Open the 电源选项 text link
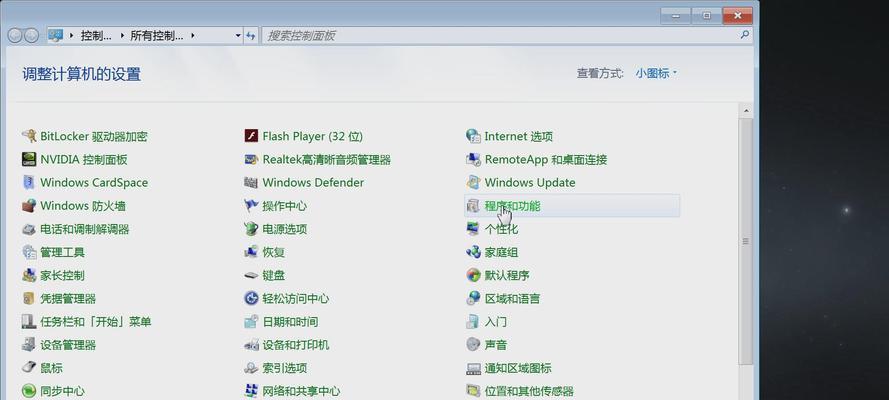The image size is (889, 400). click(x=285, y=229)
